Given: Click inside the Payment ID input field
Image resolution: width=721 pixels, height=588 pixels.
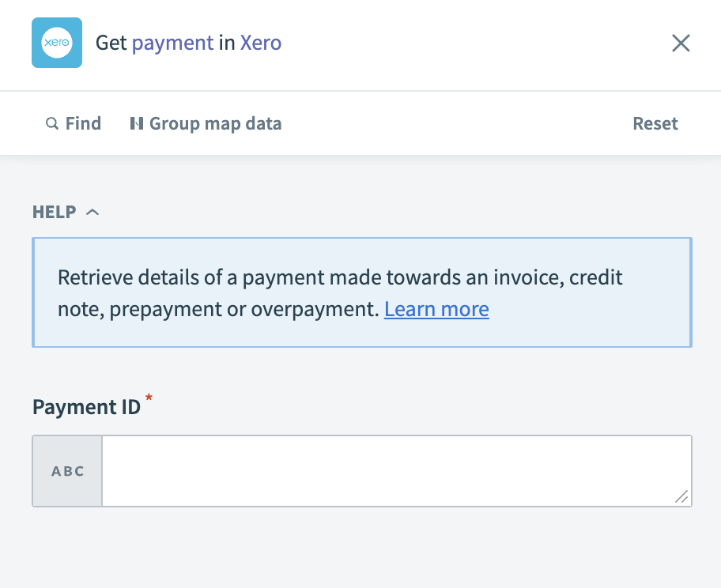Looking at the screenshot, I should [395, 470].
